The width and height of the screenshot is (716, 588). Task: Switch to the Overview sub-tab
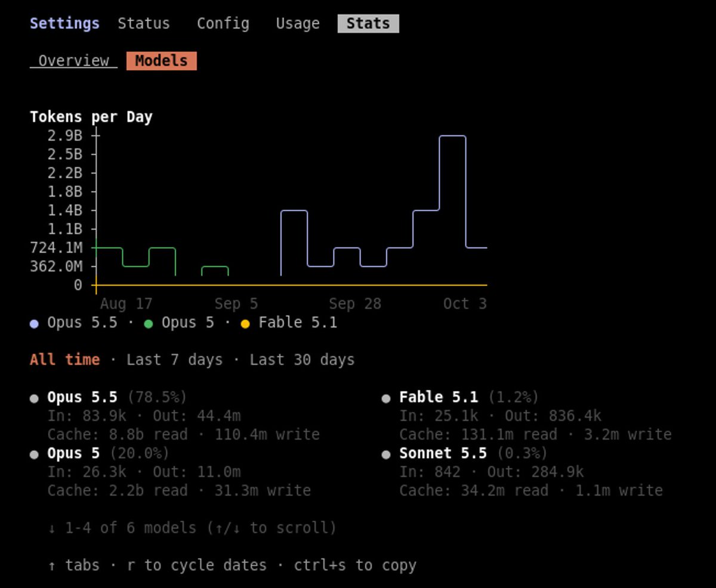[x=73, y=61]
